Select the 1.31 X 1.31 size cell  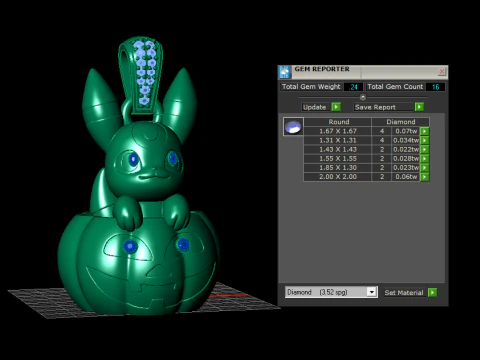(338, 140)
